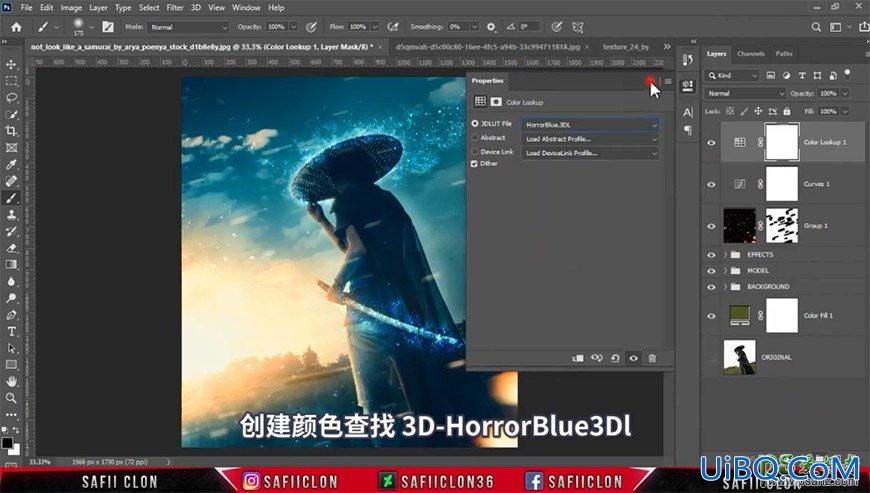Viewport: 870px width, 493px height.
Task: Open the Kind filter dropdown in Layers
Action: [732, 75]
